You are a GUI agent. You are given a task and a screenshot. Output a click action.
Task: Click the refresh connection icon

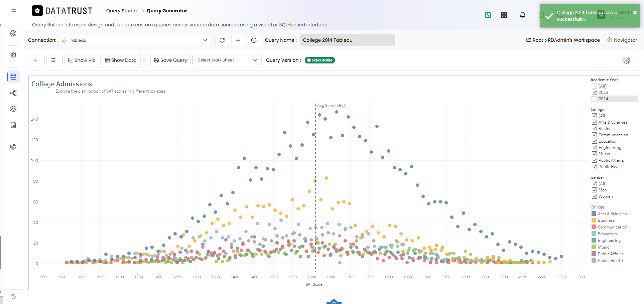click(222, 40)
